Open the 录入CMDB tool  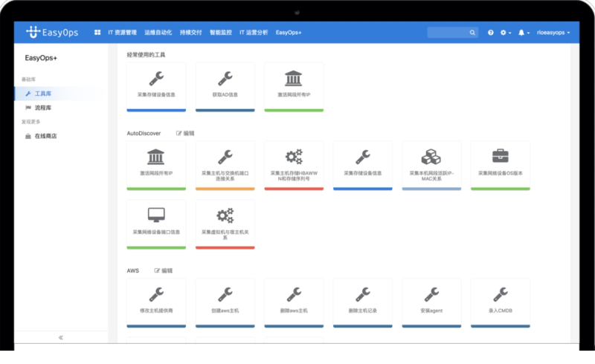click(x=500, y=303)
